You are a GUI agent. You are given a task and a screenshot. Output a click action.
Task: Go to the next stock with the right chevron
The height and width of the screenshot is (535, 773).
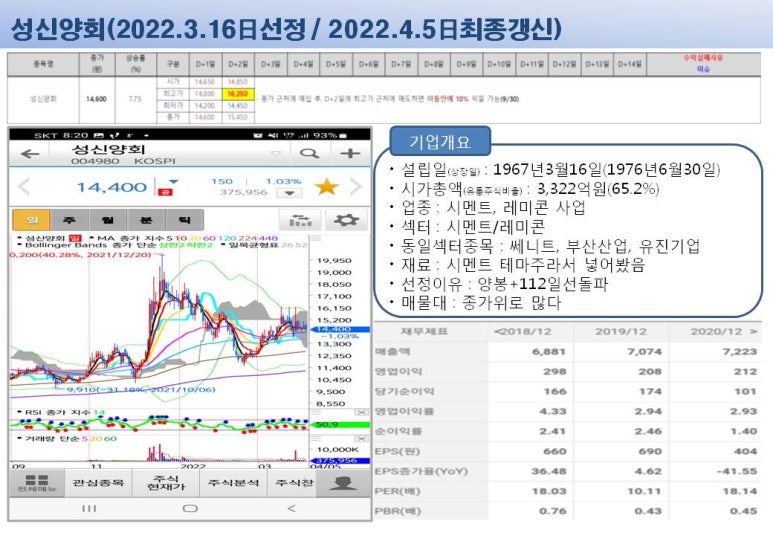pyautogui.click(x=356, y=186)
